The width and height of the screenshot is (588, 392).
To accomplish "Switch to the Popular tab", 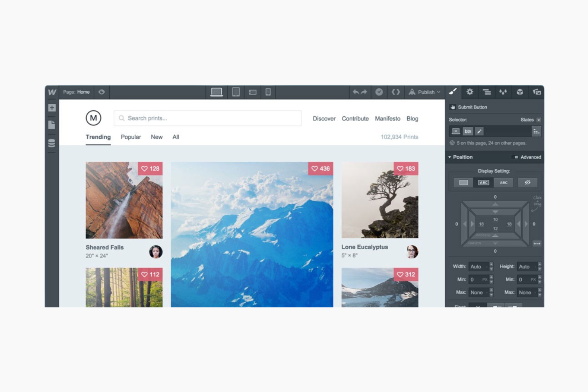I will (x=131, y=137).
